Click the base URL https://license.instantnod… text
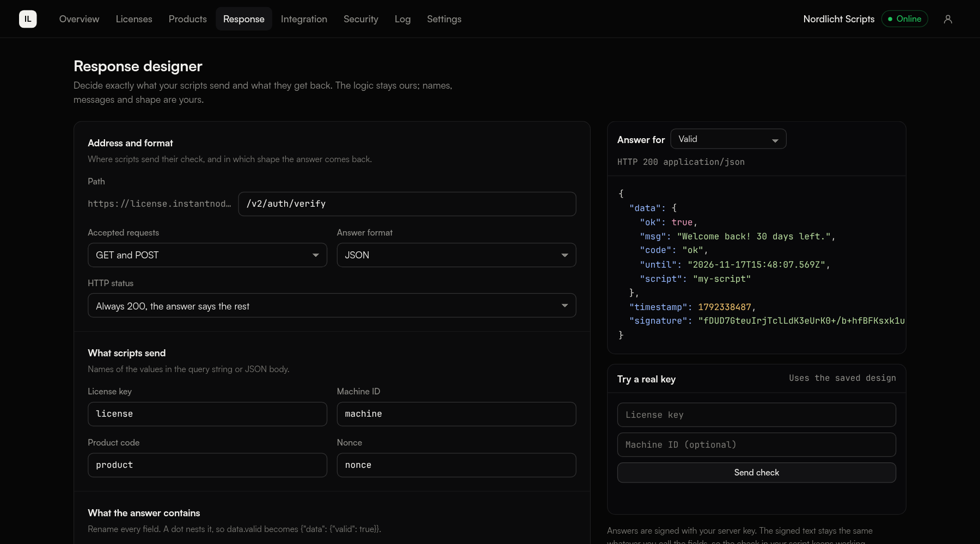The image size is (980, 544). click(160, 204)
